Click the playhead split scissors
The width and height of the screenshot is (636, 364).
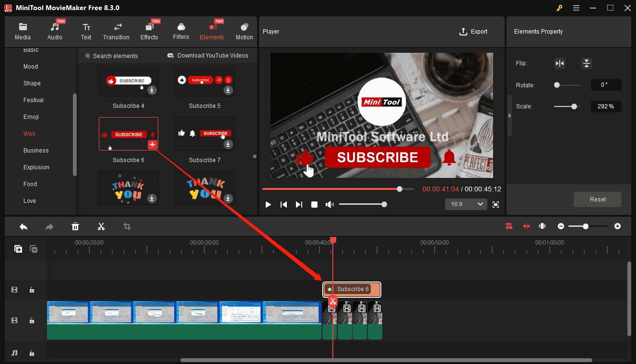tap(333, 302)
